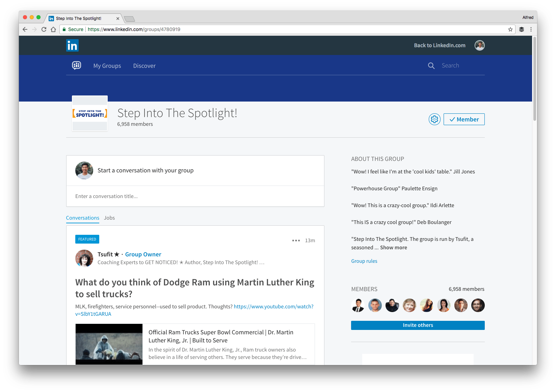Image resolution: width=556 pixels, height=392 pixels.
Task: Open the Group rules link
Action: pos(364,261)
